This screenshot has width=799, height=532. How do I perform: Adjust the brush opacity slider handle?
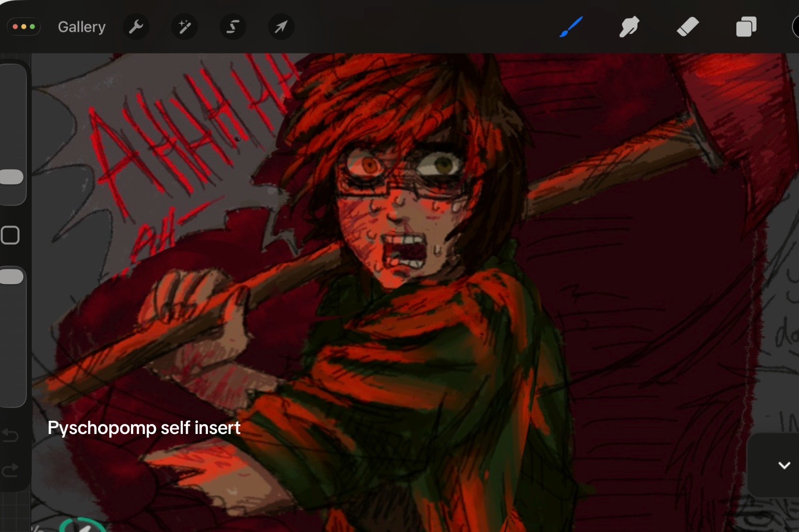click(12, 276)
